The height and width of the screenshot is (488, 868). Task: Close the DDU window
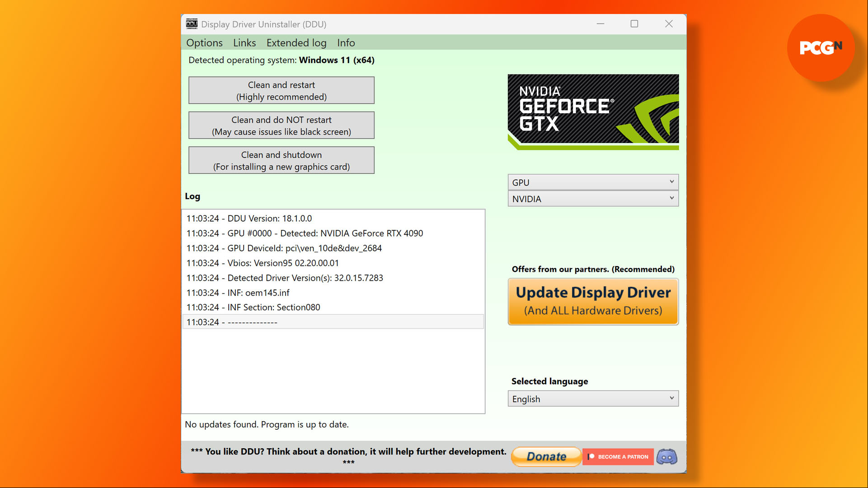point(669,24)
